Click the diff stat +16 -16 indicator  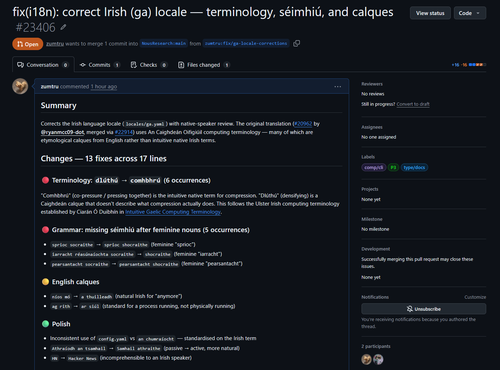(x=469, y=65)
